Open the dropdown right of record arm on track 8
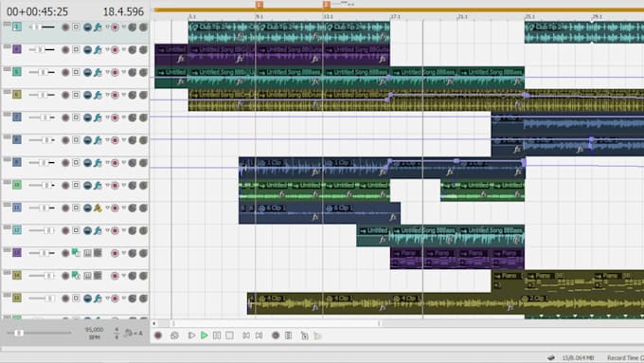The image size is (644, 363). pyautogui.click(x=124, y=139)
